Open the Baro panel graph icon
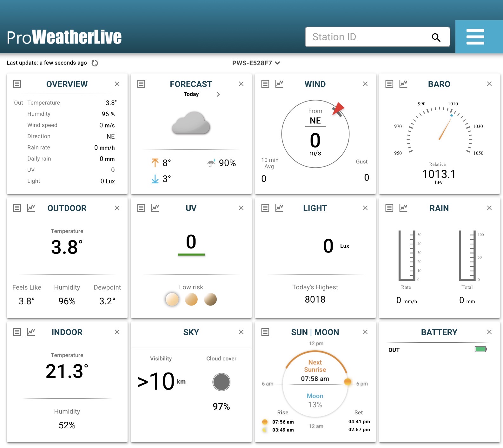503x448 pixels. pos(403,84)
